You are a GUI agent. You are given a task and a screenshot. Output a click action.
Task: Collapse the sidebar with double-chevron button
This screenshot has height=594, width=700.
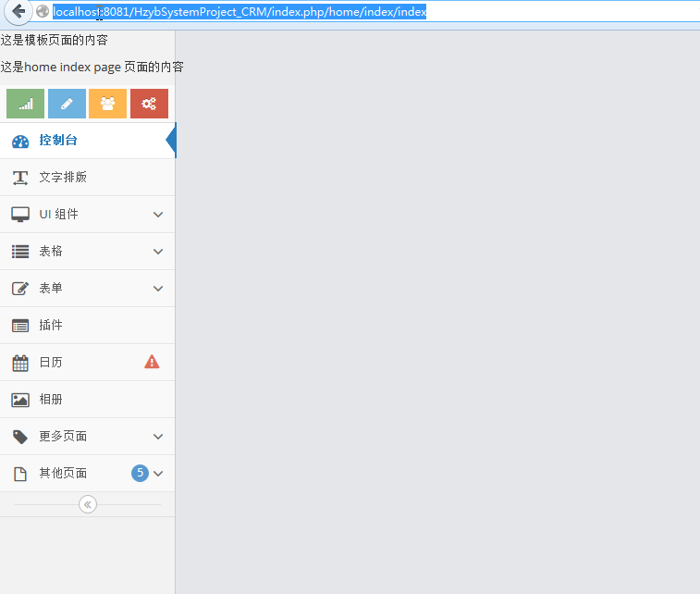click(88, 504)
